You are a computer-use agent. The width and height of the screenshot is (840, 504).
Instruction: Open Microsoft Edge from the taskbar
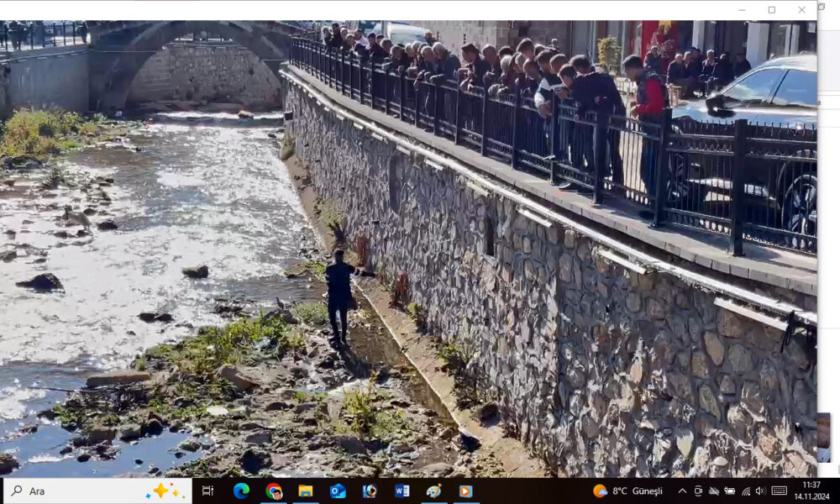241,491
